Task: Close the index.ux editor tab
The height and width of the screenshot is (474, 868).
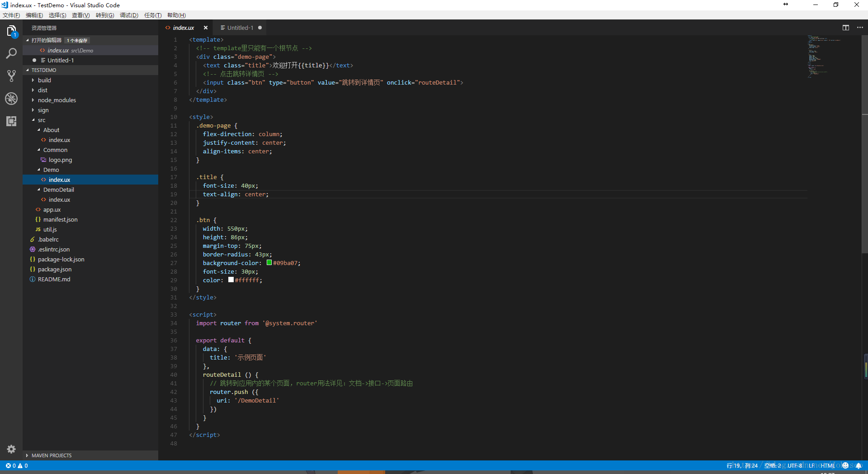Action: pos(206,28)
